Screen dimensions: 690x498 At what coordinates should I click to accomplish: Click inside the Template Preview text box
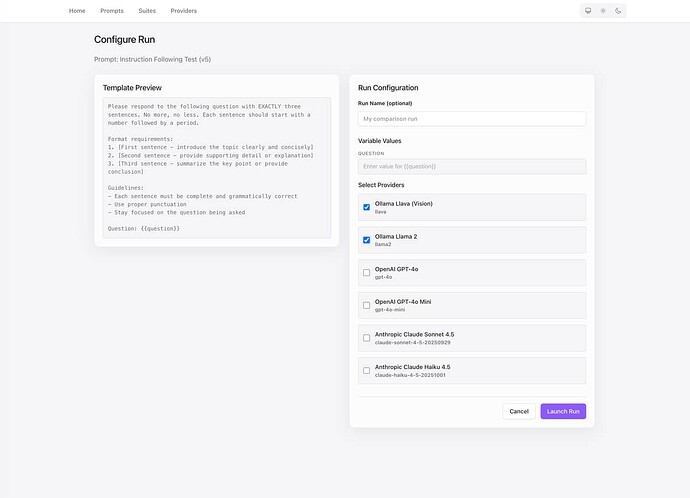point(217,168)
